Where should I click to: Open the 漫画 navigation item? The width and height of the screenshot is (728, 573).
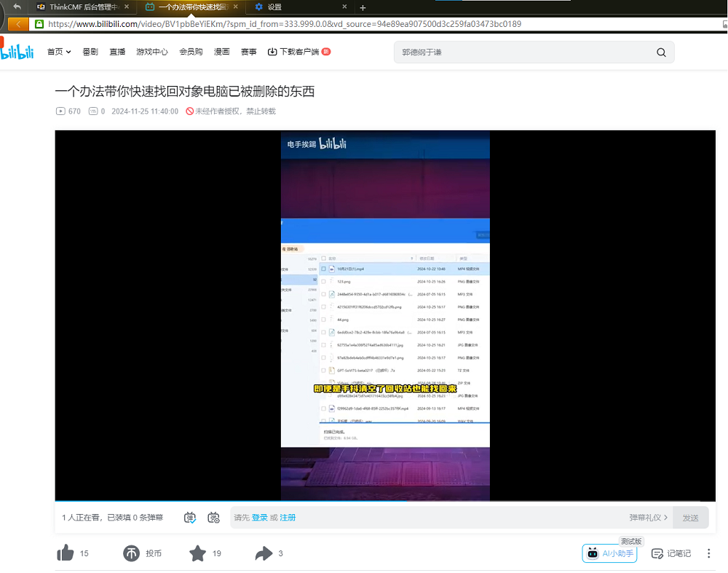(x=221, y=52)
